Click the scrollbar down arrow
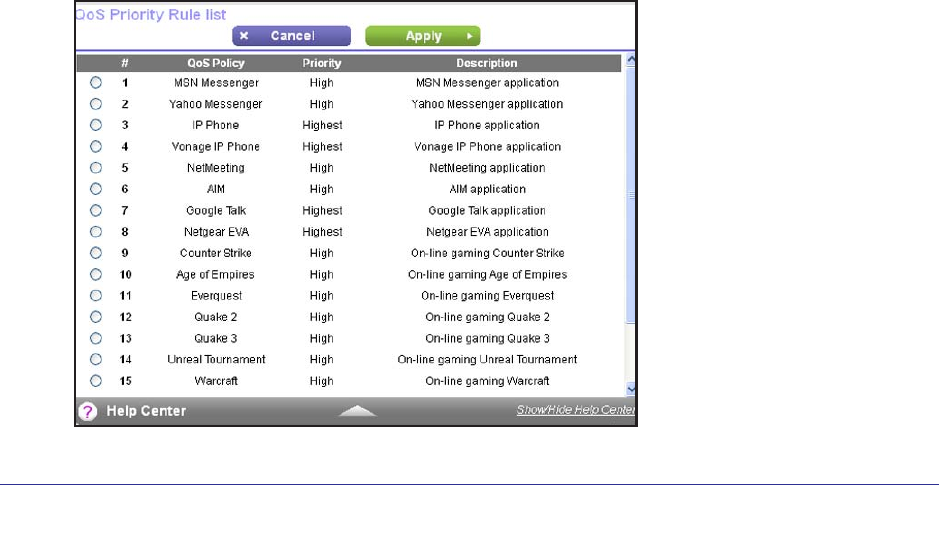The width and height of the screenshot is (939, 554). pos(631,389)
